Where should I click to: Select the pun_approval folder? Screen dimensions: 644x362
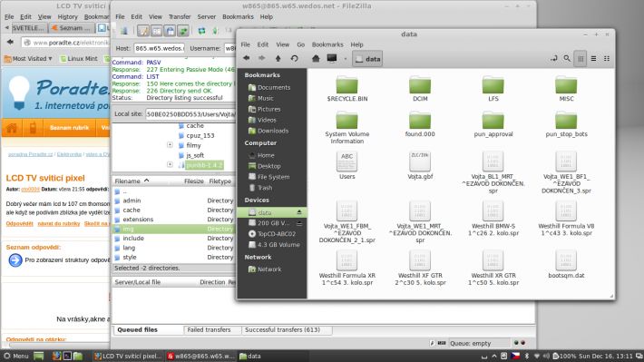(493, 124)
